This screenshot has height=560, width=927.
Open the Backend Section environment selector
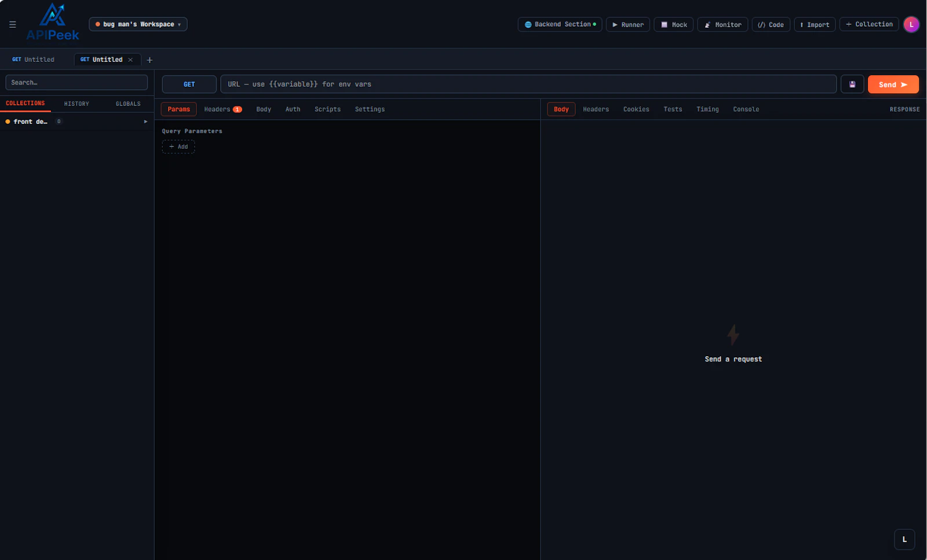(x=560, y=24)
